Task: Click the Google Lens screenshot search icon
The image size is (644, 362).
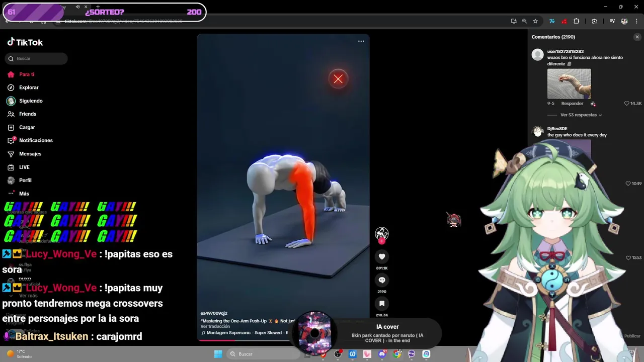Action: pyautogui.click(x=594, y=21)
